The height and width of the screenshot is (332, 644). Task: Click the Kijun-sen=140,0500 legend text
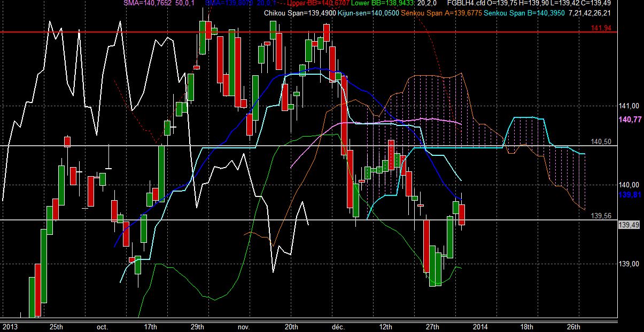coord(369,12)
